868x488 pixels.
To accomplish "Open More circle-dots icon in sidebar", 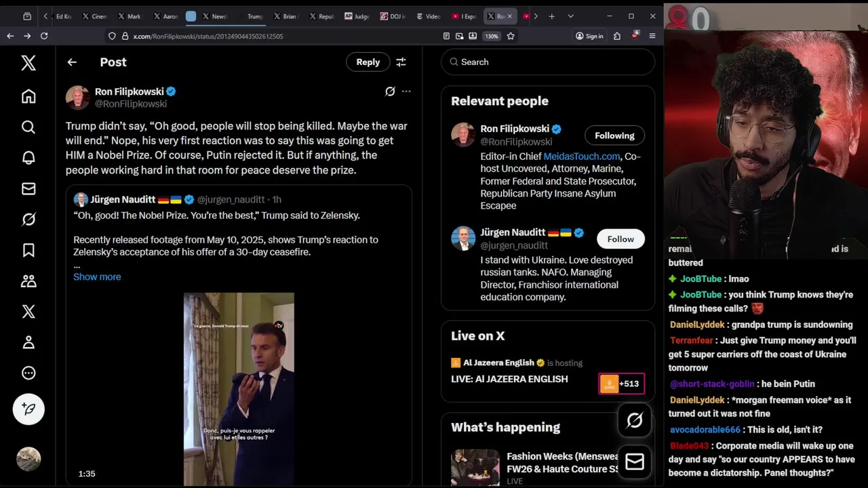I will (28, 373).
